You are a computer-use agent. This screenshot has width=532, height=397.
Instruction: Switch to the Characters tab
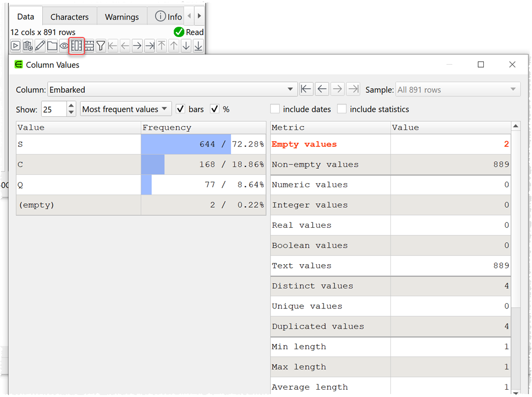pyautogui.click(x=69, y=16)
